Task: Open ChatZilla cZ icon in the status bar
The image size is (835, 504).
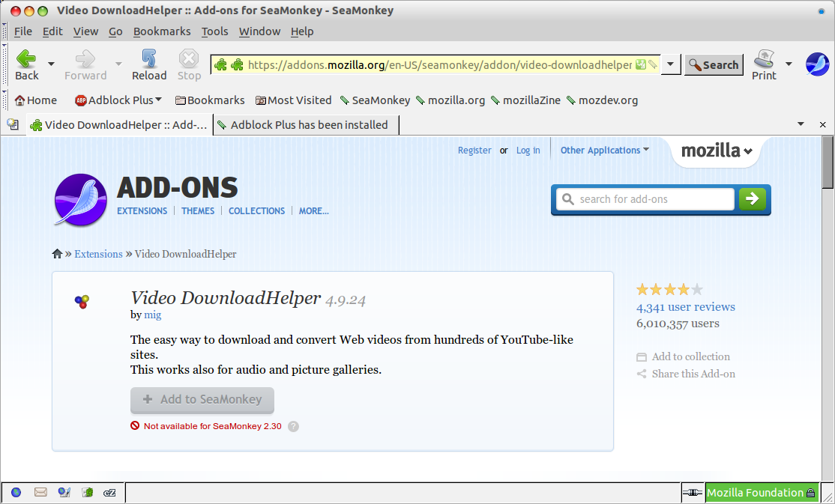Action: (109, 492)
